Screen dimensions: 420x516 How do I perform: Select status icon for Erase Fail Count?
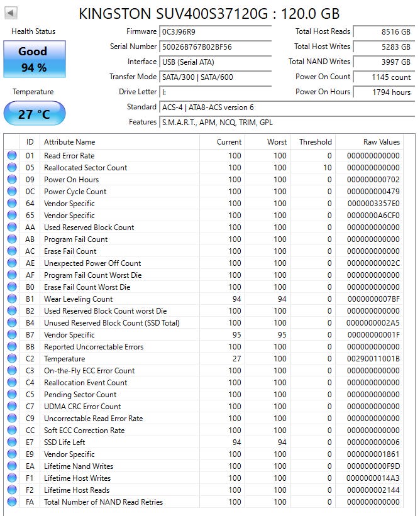click(x=12, y=251)
